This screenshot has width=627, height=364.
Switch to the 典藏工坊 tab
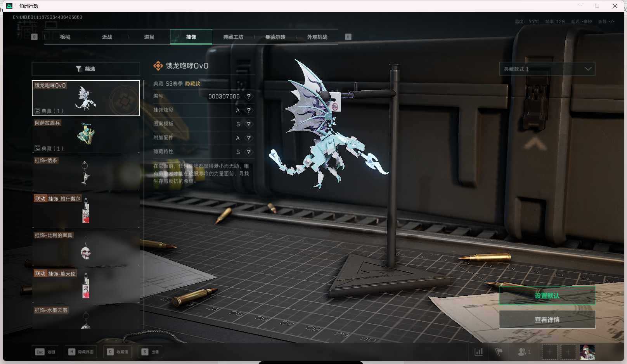233,37
